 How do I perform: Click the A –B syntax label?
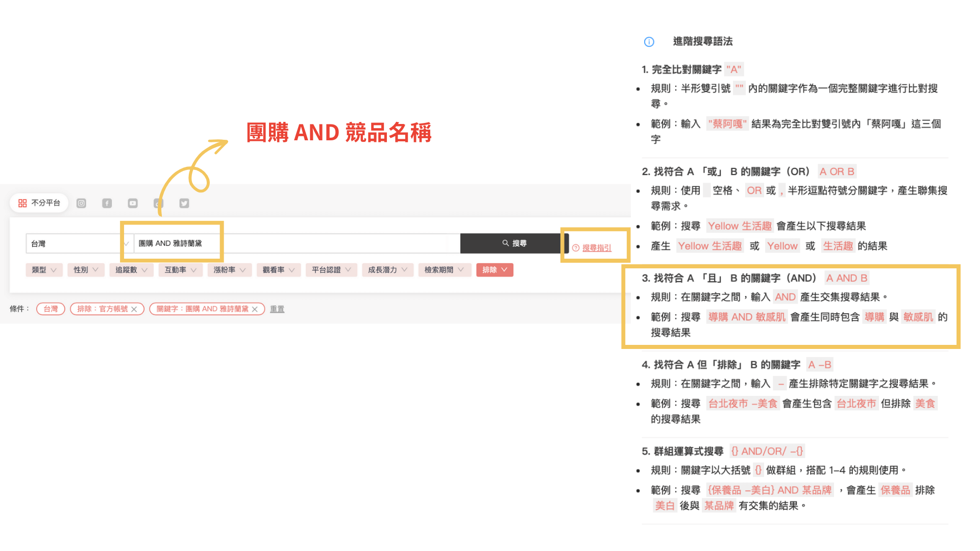click(820, 365)
